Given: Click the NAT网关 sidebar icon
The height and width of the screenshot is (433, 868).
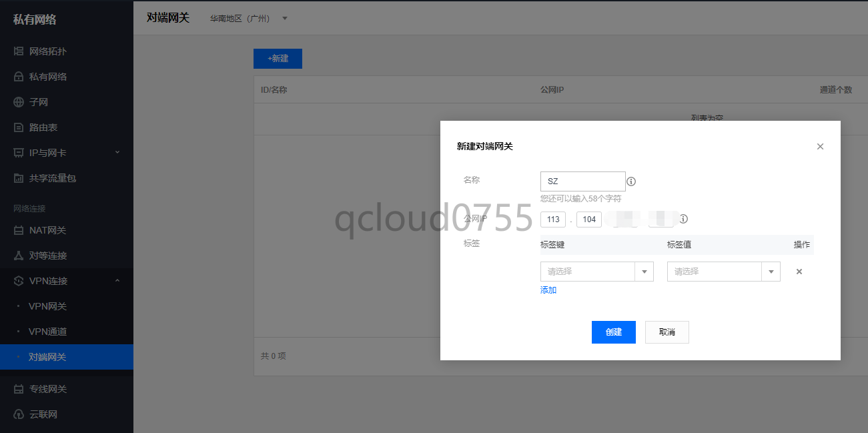Looking at the screenshot, I should click(x=19, y=230).
